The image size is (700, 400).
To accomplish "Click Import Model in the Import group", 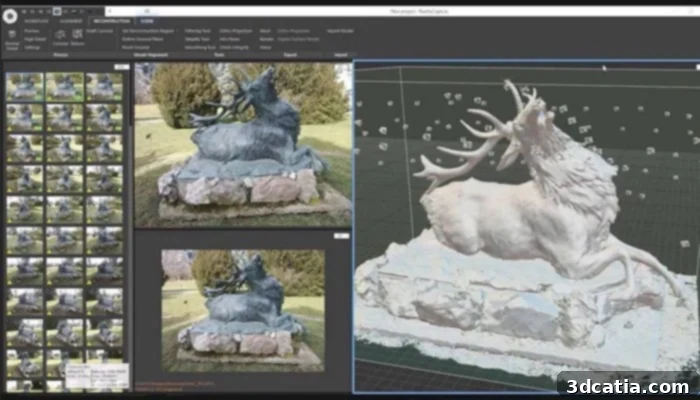I will click(340, 31).
